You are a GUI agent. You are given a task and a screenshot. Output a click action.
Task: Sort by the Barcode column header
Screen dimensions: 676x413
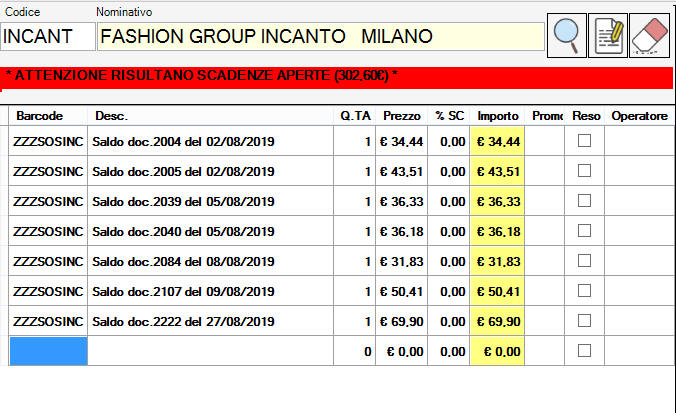[48, 116]
